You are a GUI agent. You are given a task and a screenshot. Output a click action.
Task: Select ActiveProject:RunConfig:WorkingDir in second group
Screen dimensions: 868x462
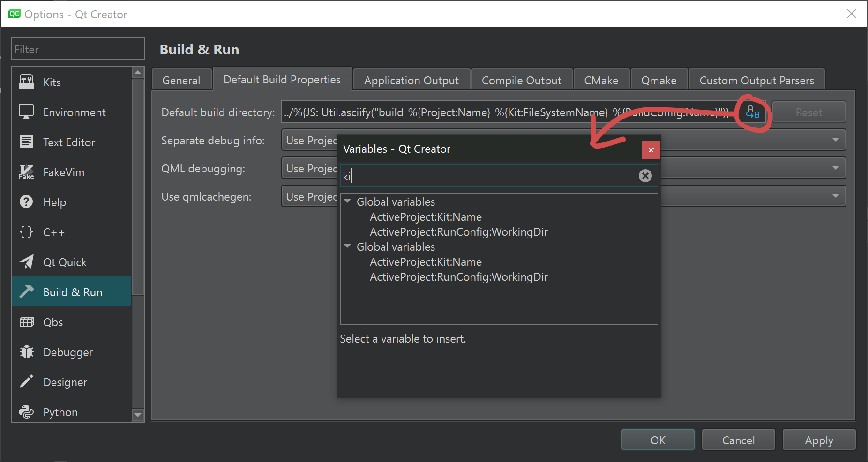click(459, 277)
